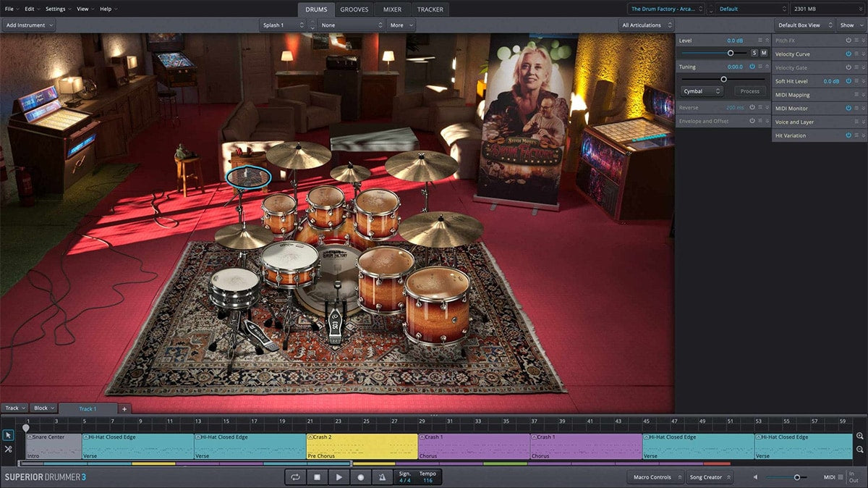This screenshot has height=488, width=868.
Task: Toggle the Tuning power button
Action: [752, 67]
